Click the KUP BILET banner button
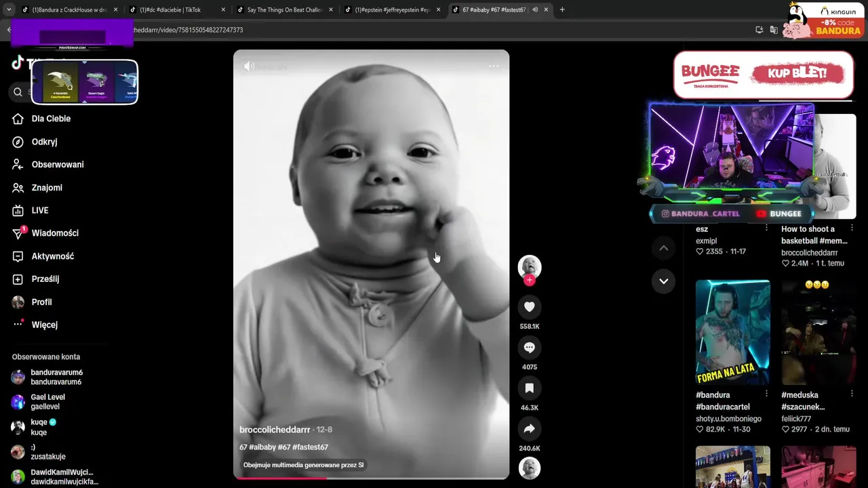The height and width of the screenshot is (488, 868). [x=797, y=73]
